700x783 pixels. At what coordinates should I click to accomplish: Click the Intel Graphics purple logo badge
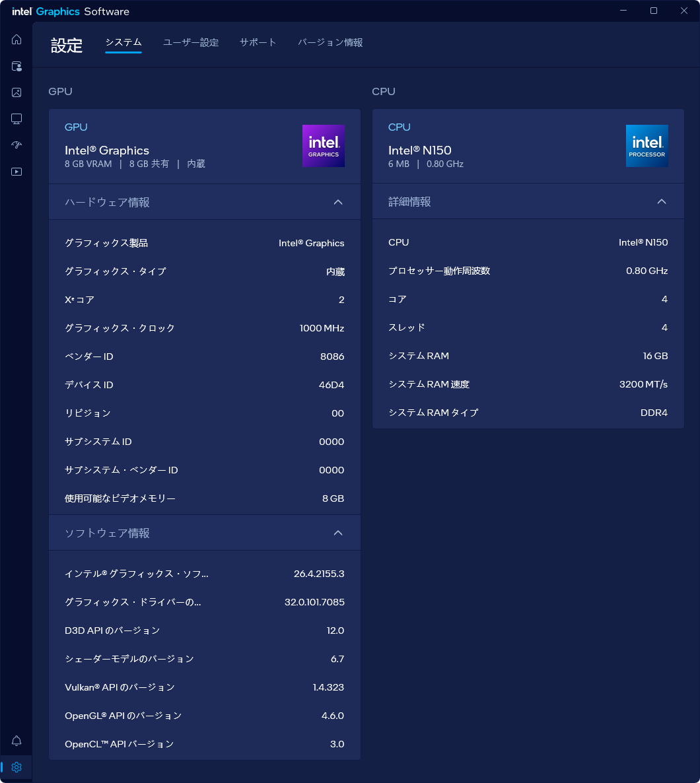(324, 146)
